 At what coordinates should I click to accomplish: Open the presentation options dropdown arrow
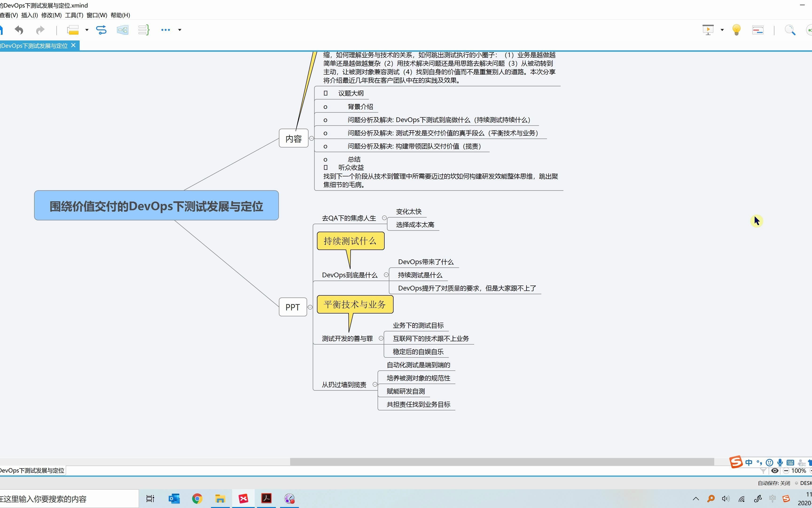722,30
